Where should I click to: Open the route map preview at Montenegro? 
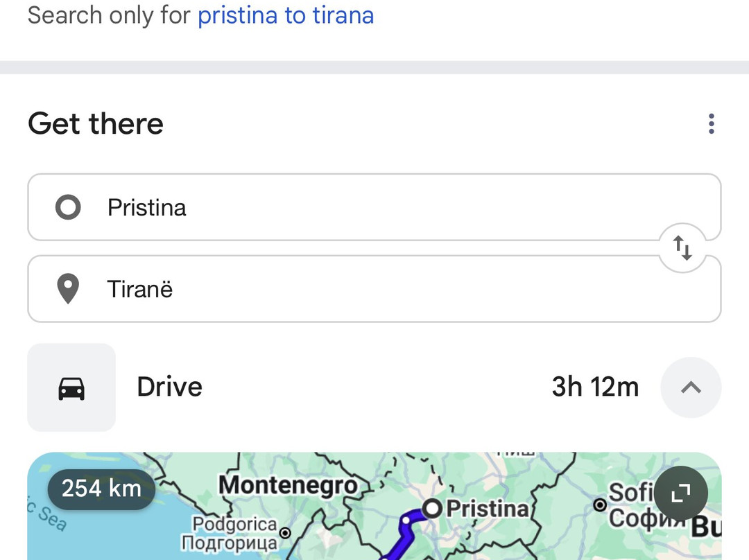point(288,485)
